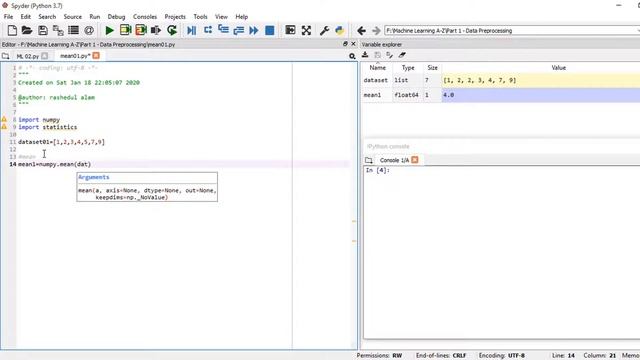Stop debugging with blue square icon
The image size is (640, 360).
[x=269, y=30]
